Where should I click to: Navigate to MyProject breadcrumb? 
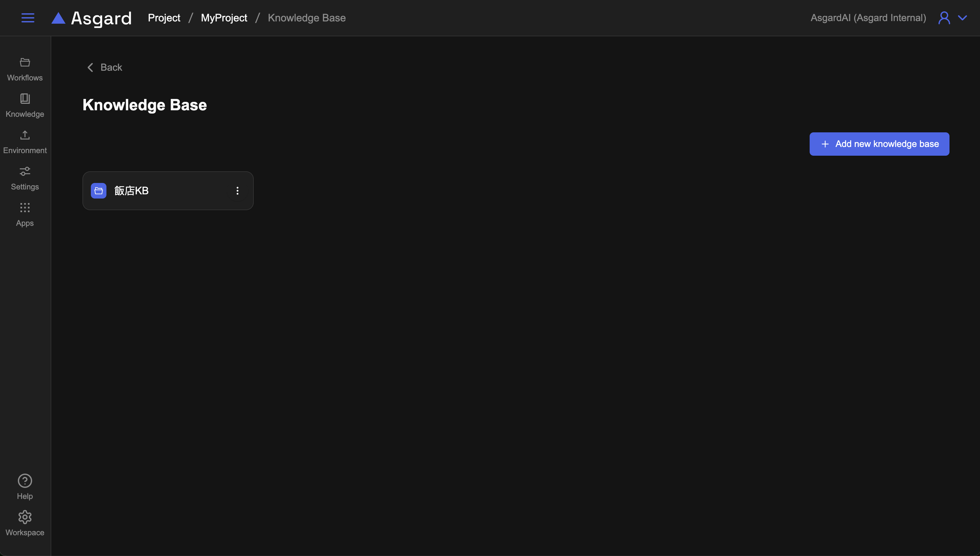[224, 18]
